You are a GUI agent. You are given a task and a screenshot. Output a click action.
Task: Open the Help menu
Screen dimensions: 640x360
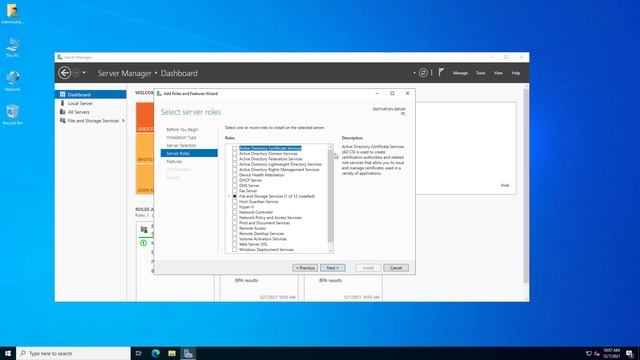coord(516,73)
